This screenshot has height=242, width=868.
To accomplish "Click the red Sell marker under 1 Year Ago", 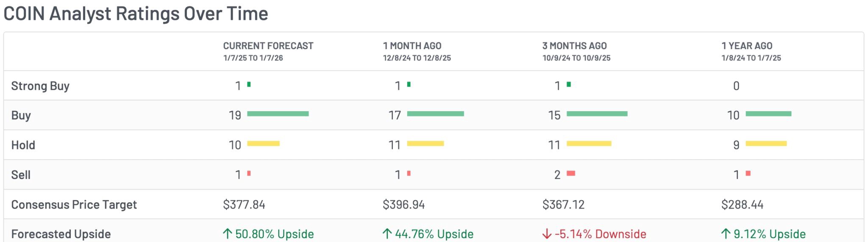I will coord(748,173).
